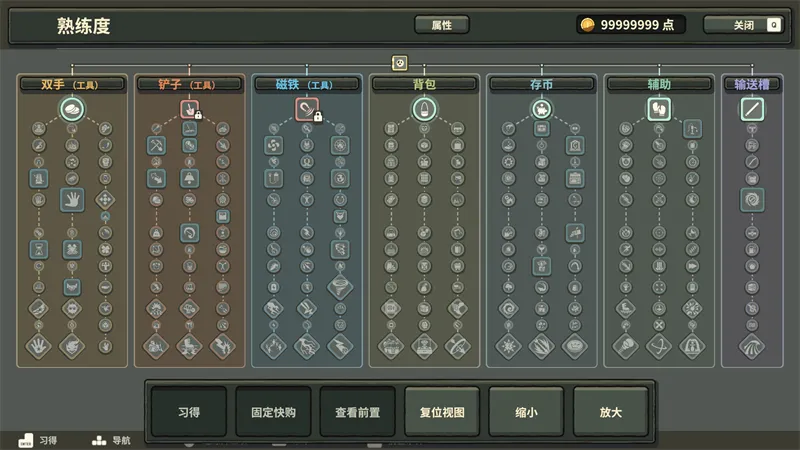Select the curved-arrow gauge square skill in 铲子
Viewport: 800px width, 450px height.
coord(189,233)
